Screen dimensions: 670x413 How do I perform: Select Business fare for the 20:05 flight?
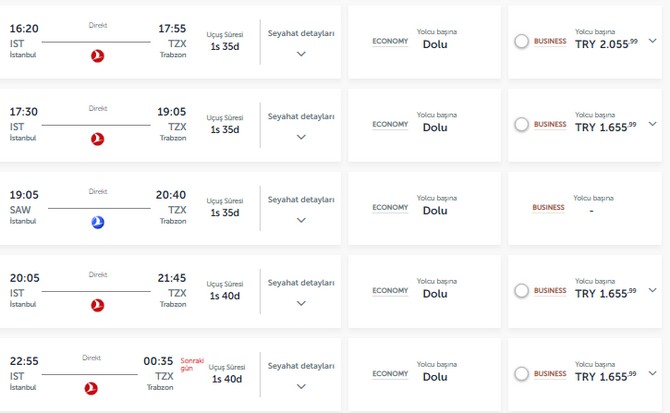[x=521, y=291]
